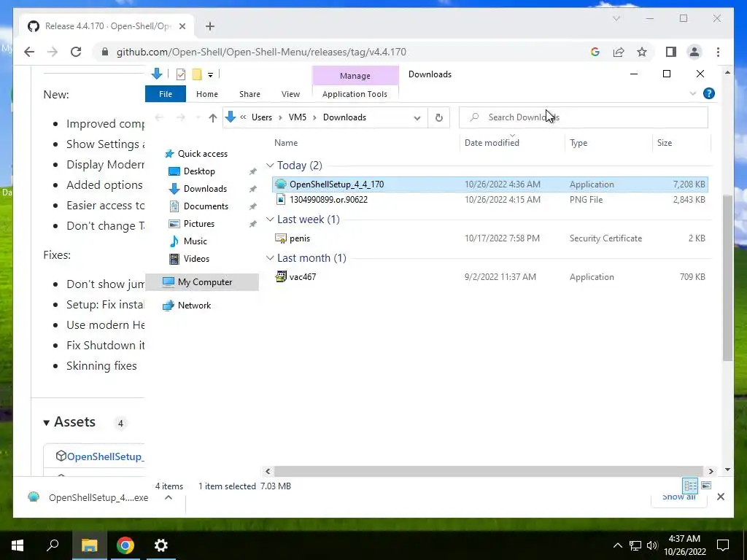Go up one folder level

212,117
